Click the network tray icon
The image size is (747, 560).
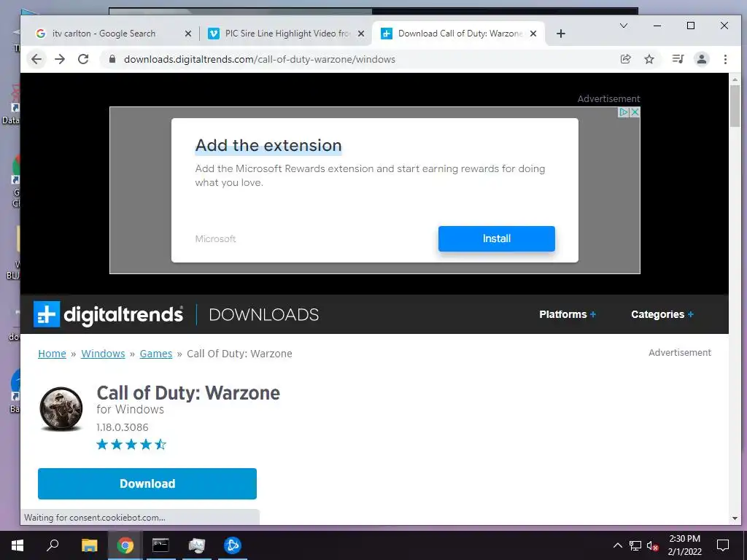635,545
